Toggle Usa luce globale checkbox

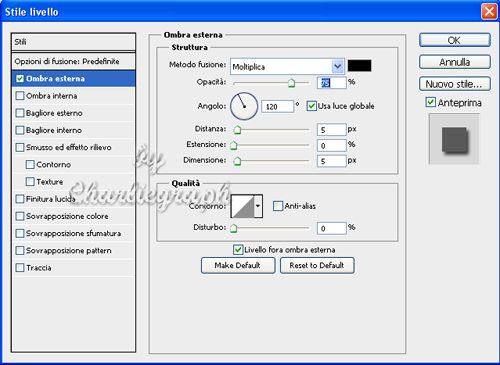(x=311, y=106)
